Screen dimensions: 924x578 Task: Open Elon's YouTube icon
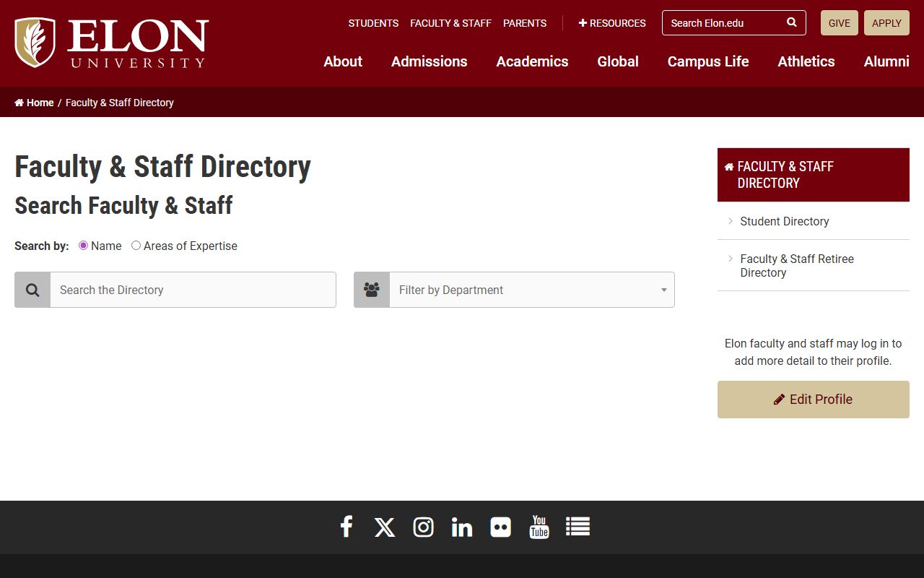(x=539, y=527)
